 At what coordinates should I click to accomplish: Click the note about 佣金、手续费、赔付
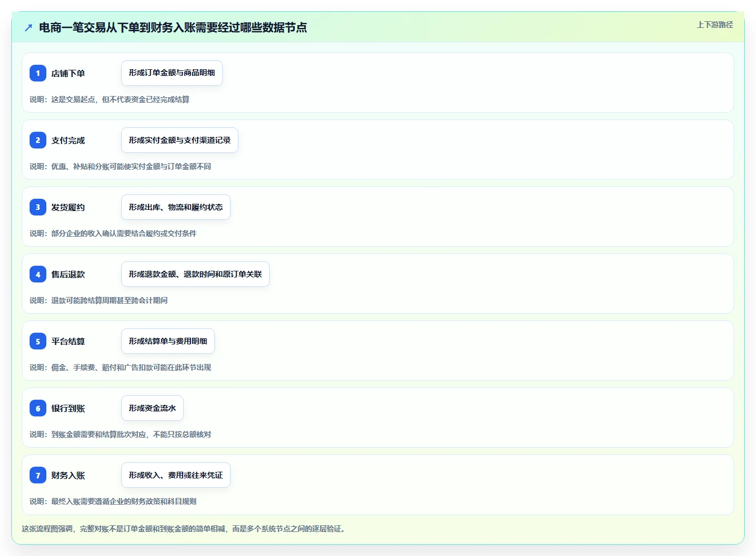coord(121,367)
